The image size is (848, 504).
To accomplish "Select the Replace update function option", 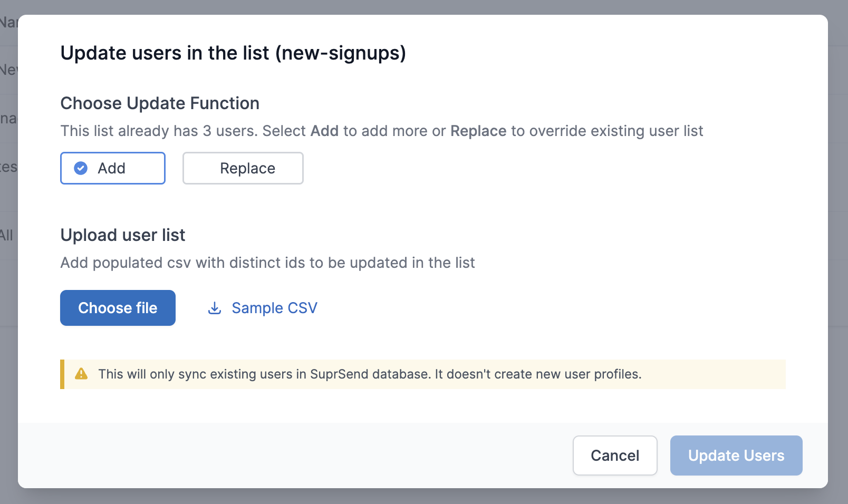I will coord(243,168).
